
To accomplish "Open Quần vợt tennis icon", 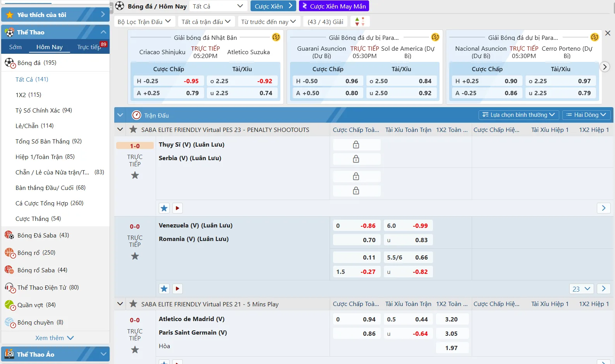I will click(x=10, y=305).
